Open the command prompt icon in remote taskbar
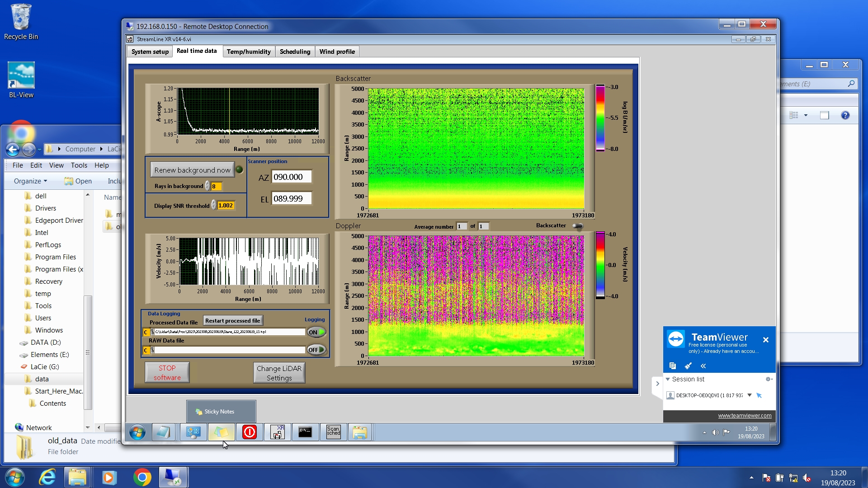This screenshot has height=488, width=868. (x=305, y=432)
